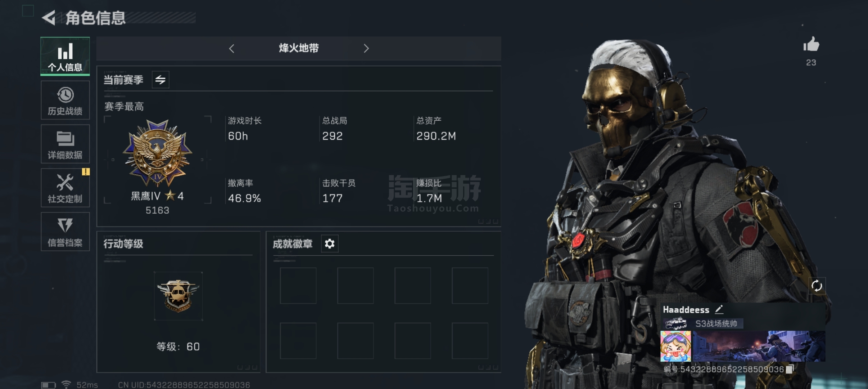Go back using the arrow beside 角色信息

[x=49, y=18]
